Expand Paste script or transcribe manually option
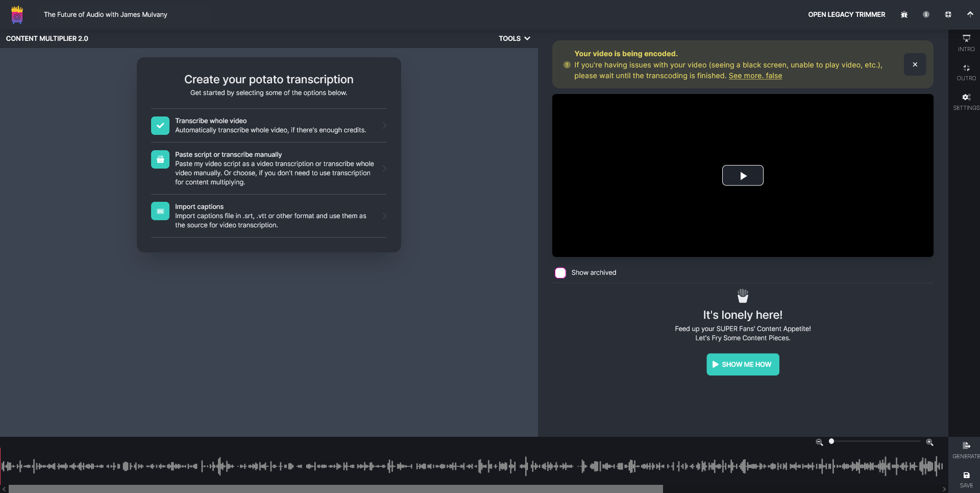Viewport: 980px width, 493px height. pos(268,168)
